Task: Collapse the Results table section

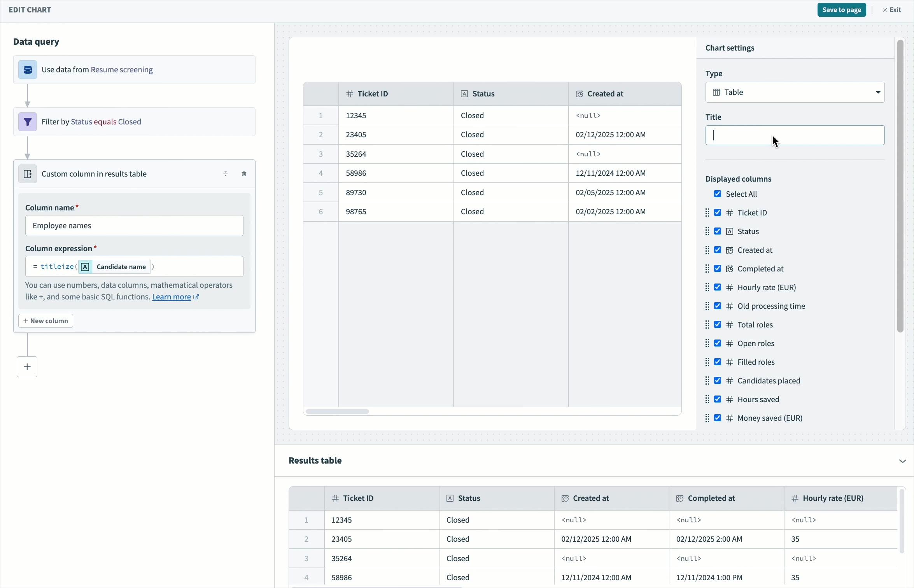Action: pyautogui.click(x=903, y=461)
